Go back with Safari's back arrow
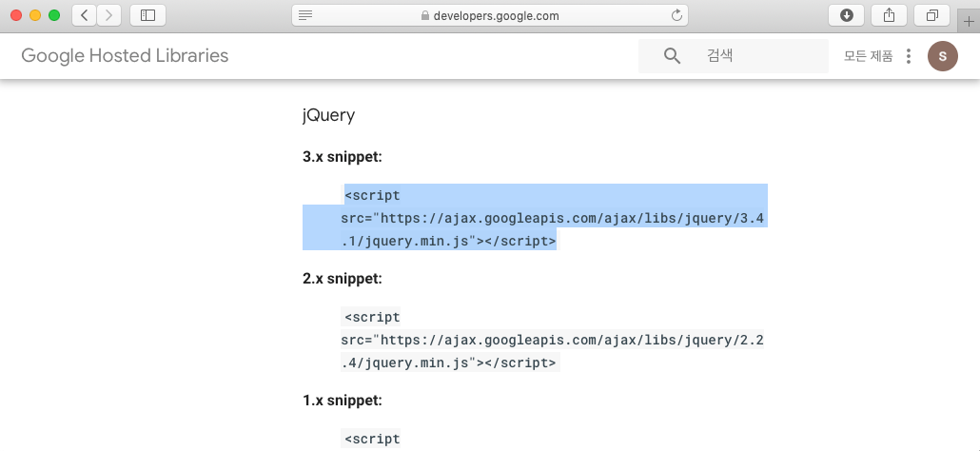The height and width of the screenshot is (451, 980). (x=85, y=15)
